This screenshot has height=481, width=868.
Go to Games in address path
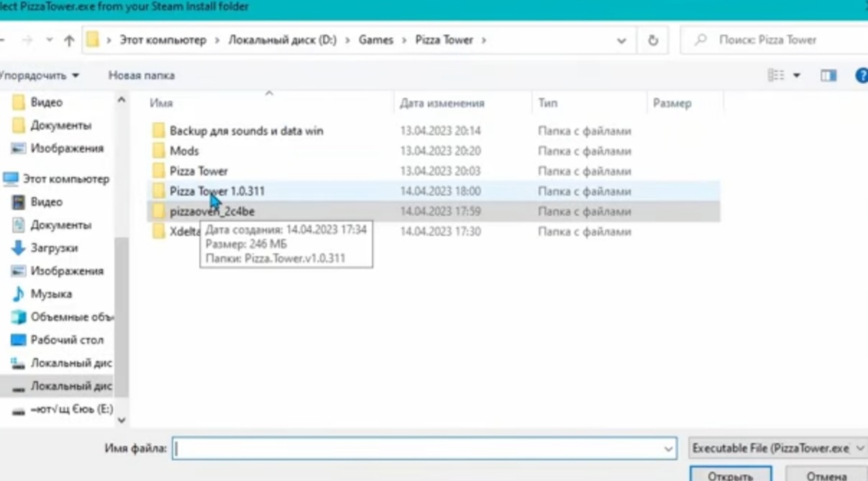click(x=376, y=40)
